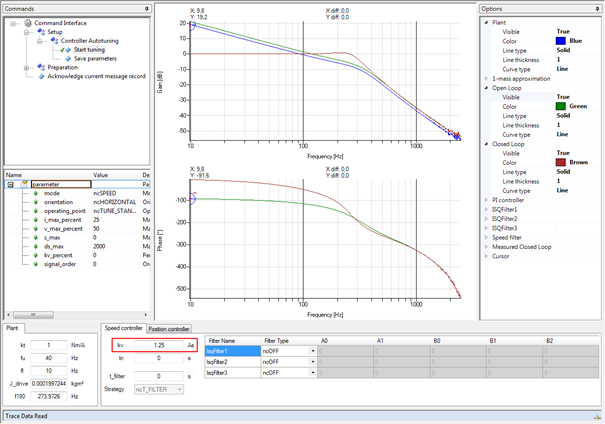
Task: Expand the PI controller section
Action: pyautogui.click(x=486, y=200)
